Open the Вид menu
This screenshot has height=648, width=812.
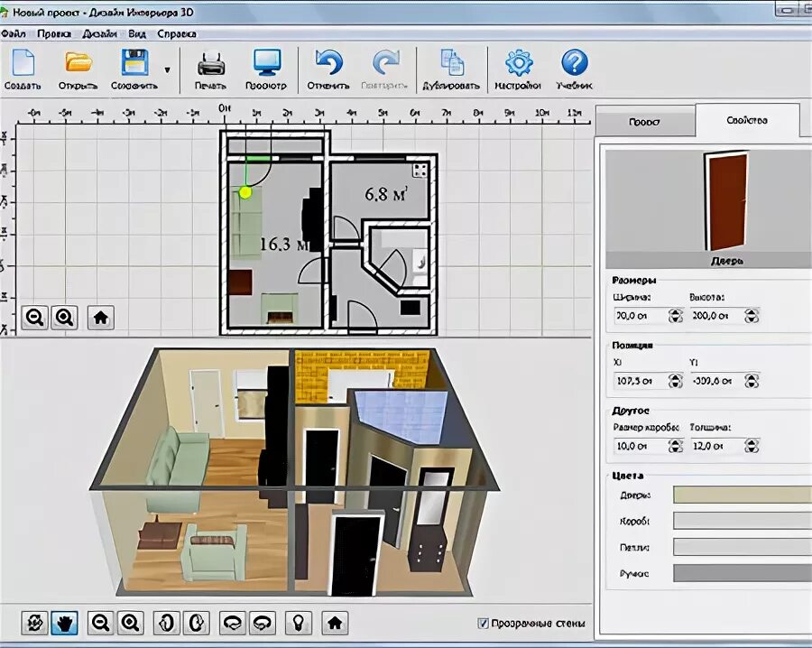137,34
